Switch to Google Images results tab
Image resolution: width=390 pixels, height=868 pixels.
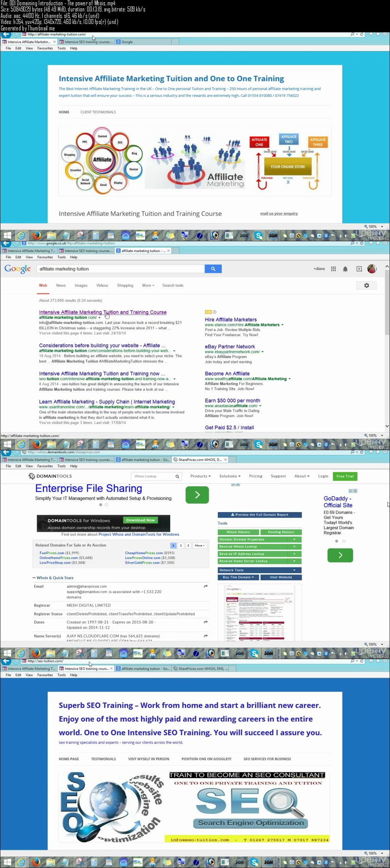81,285
